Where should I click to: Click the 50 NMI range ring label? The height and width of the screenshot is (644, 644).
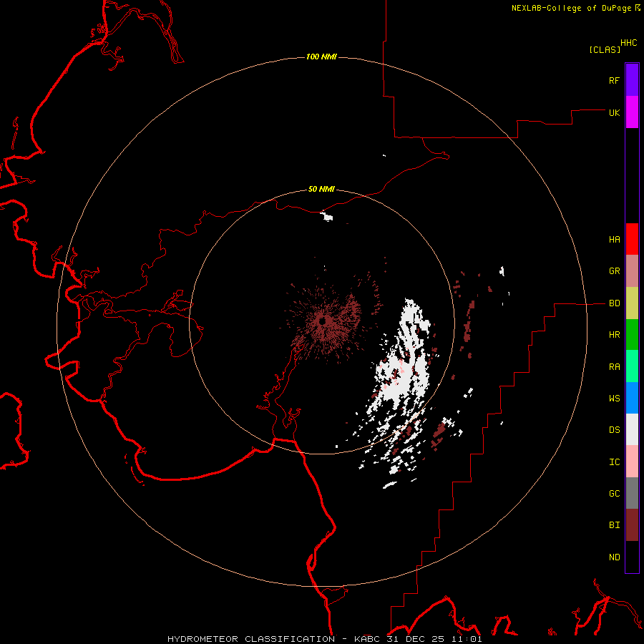coord(321,189)
